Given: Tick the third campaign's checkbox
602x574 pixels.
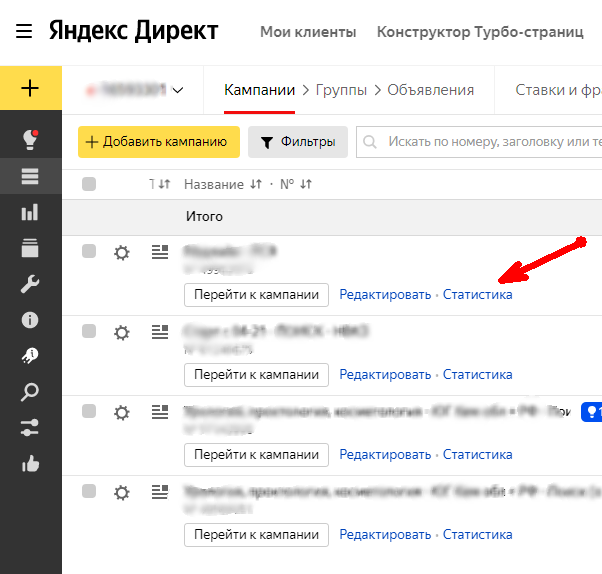Looking at the screenshot, I should pyautogui.click(x=89, y=411).
